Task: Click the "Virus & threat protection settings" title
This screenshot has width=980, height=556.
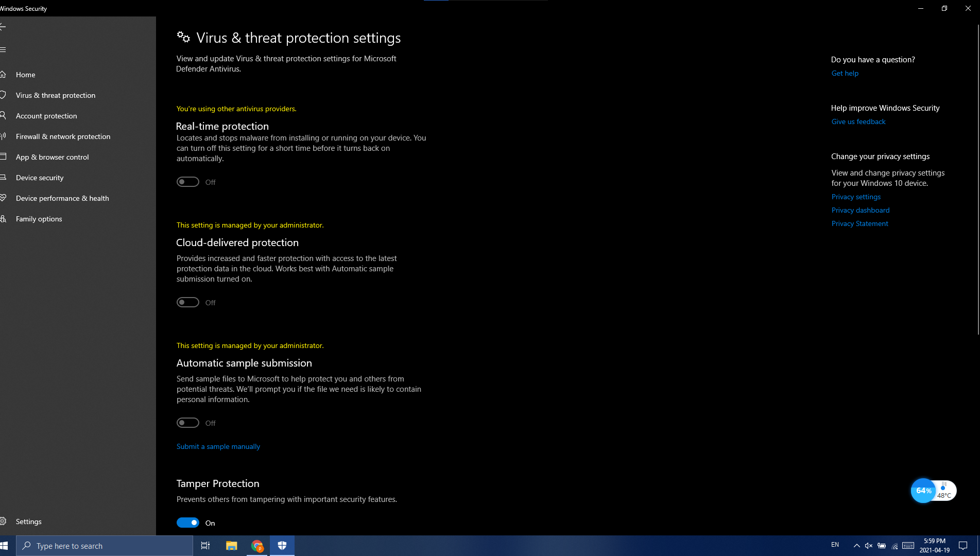Action: [299, 38]
